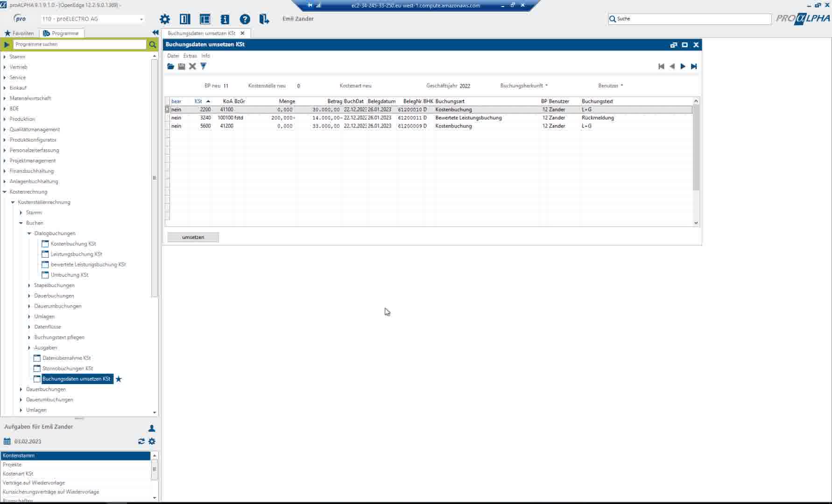Collapse the Kostenrechnung tree node
832x504 pixels.
[x=5, y=192]
